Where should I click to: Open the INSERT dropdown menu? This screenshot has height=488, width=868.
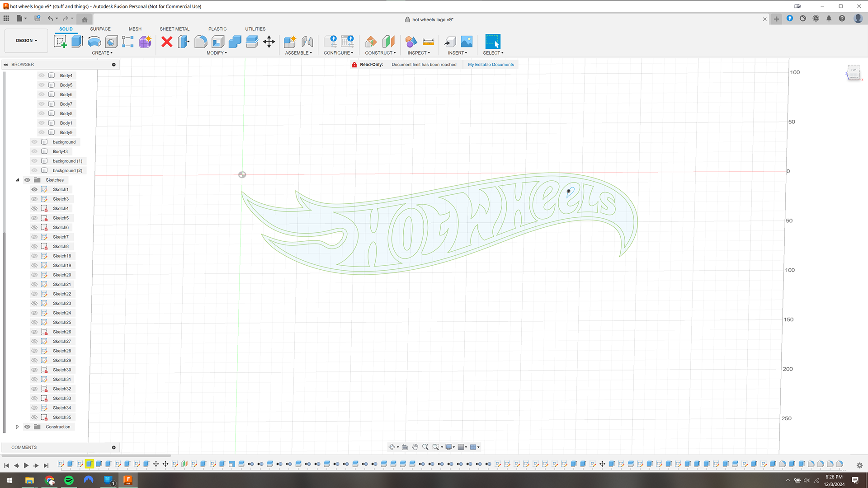click(458, 53)
